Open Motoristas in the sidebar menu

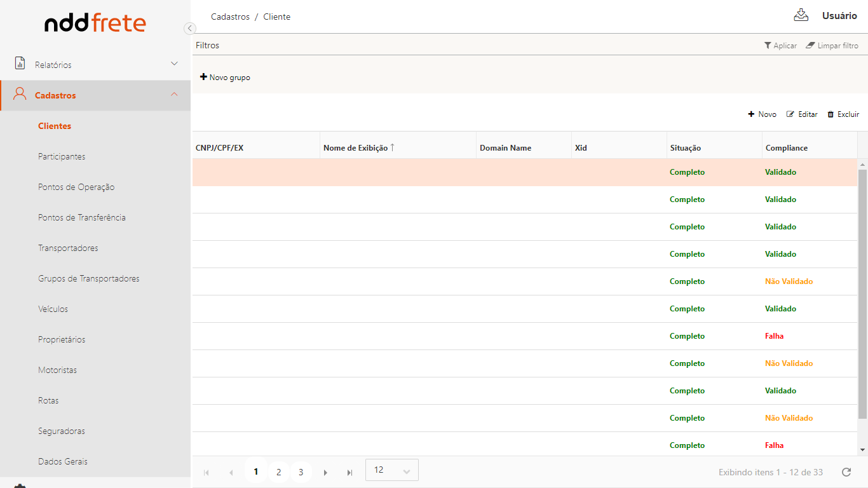click(57, 370)
